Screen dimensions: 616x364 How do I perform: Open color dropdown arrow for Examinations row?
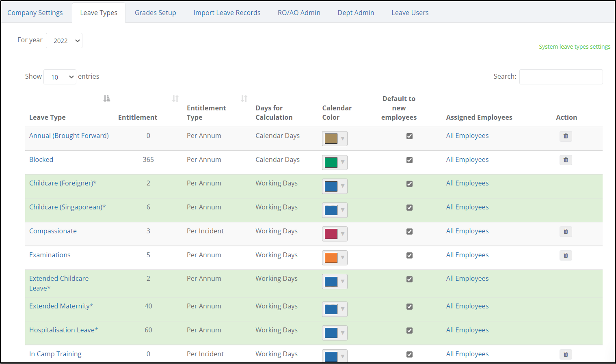click(x=343, y=258)
